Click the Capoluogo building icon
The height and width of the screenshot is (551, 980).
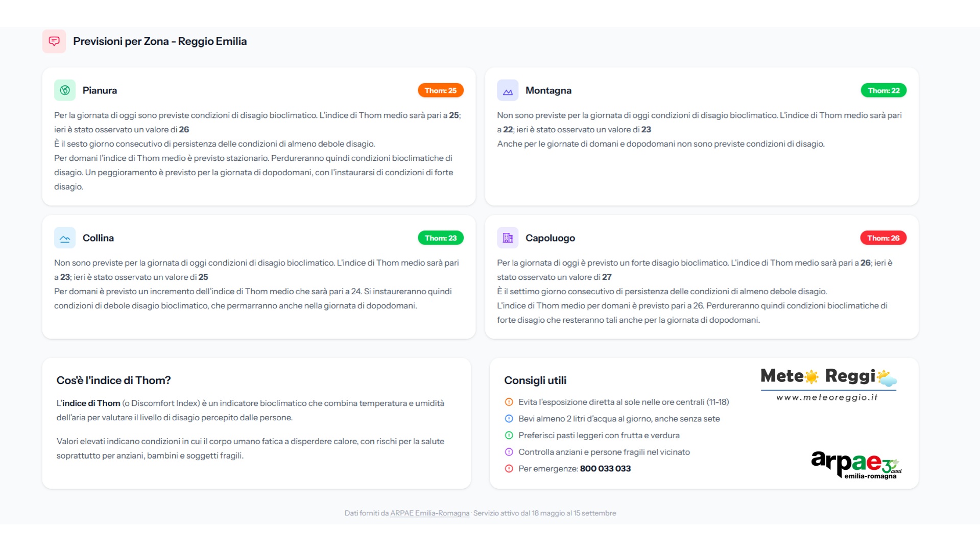point(508,238)
